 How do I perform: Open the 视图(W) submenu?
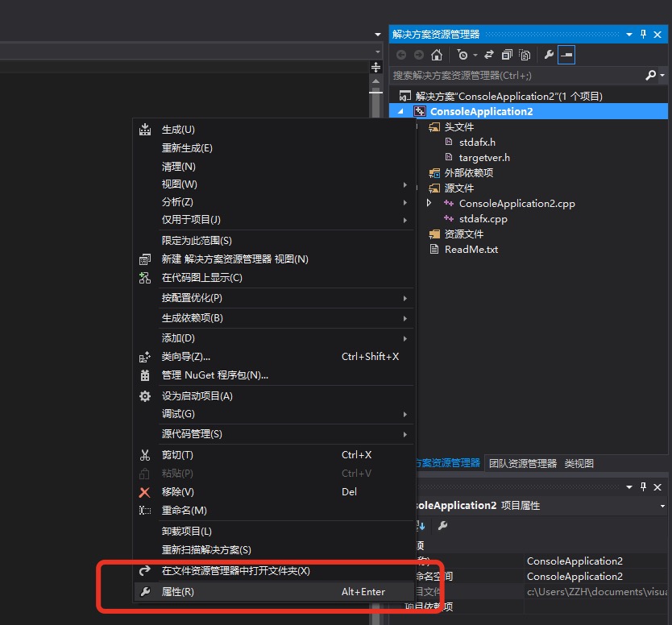(x=273, y=184)
